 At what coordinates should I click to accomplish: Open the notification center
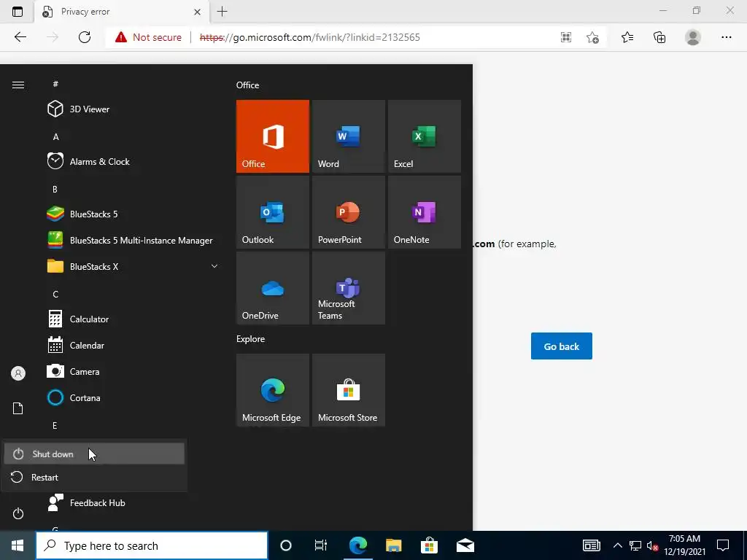pos(723,545)
